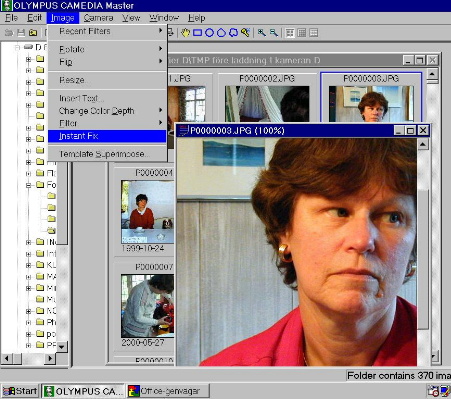Click the Save toolbar icon
The height and width of the screenshot is (399, 451).
point(21,33)
